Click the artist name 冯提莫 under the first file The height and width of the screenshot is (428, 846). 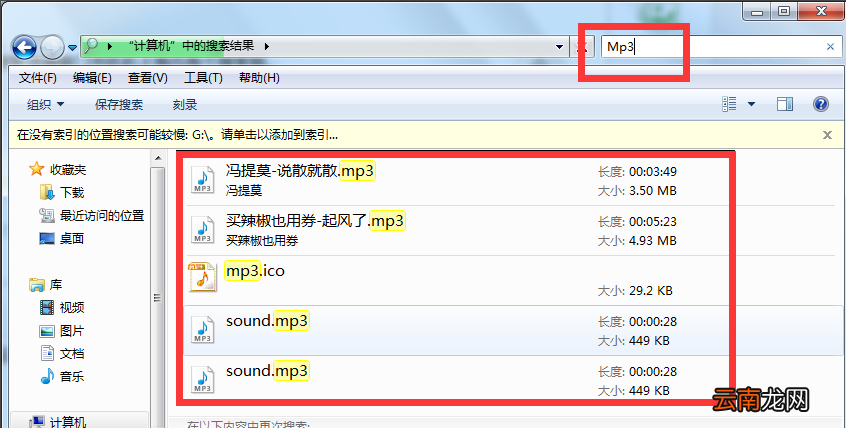tap(244, 191)
